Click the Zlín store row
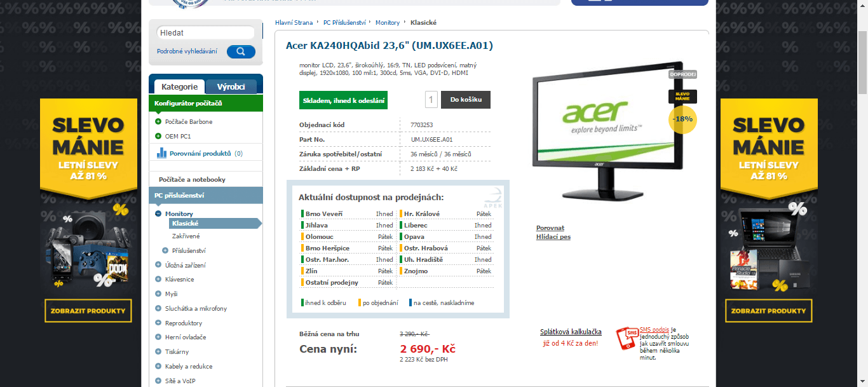 347,271
